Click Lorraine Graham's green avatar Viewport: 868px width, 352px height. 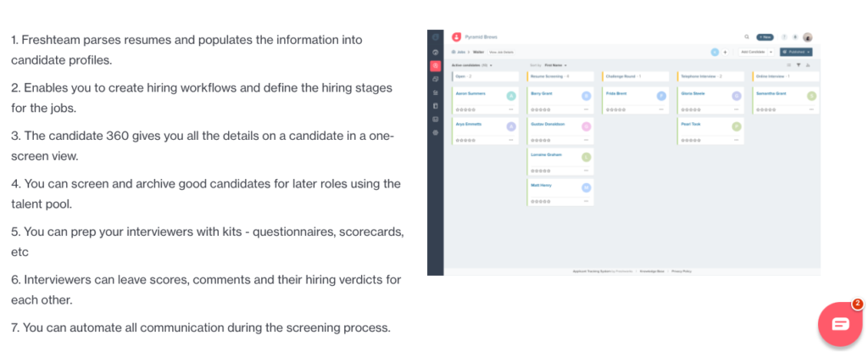pos(587,157)
